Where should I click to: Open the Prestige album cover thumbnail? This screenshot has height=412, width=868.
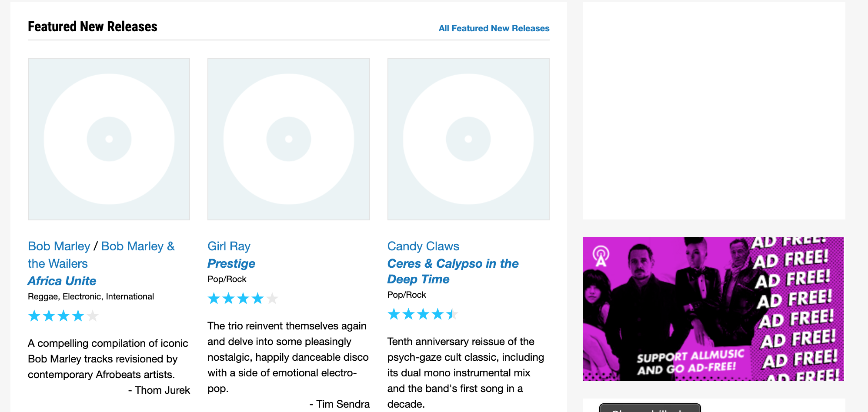(x=288, y=139)
